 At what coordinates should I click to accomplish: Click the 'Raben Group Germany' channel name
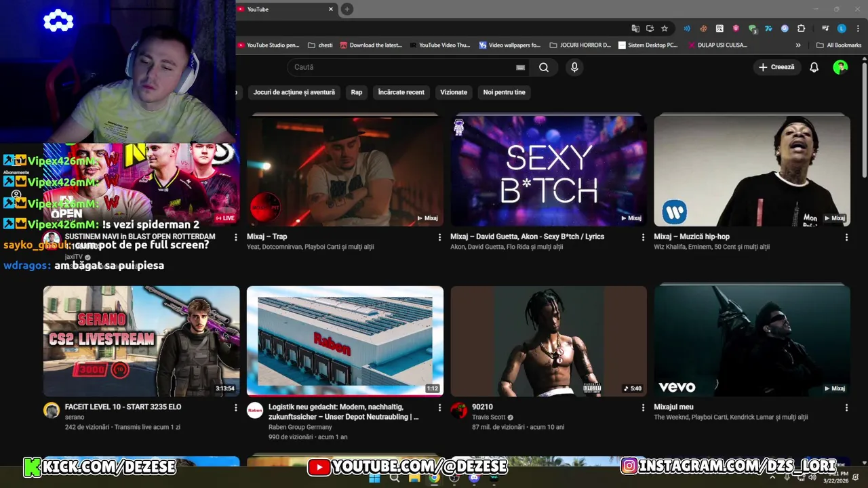coord(300,427)
